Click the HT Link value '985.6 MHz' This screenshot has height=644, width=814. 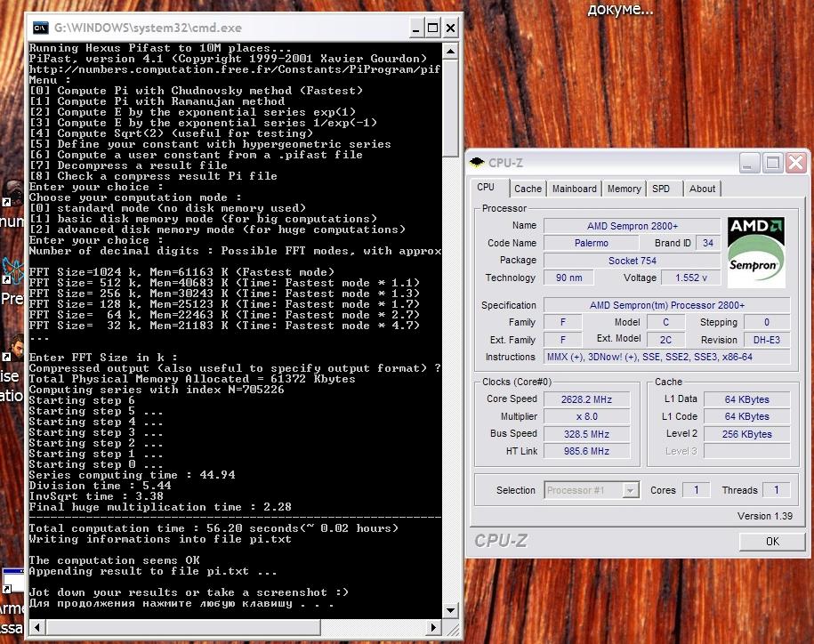[586, 451]
